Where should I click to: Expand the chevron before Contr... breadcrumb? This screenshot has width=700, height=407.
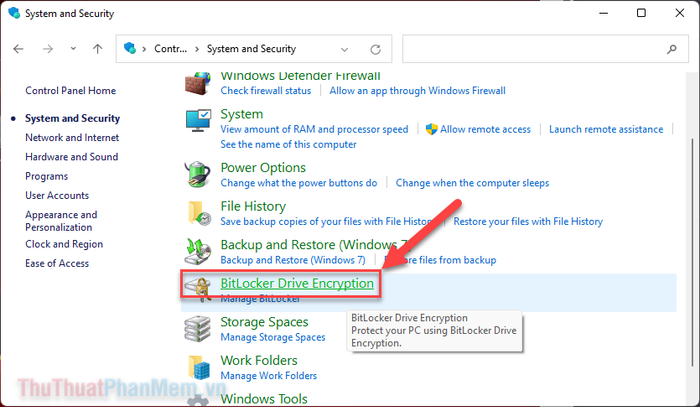click(x=144, y=49)
